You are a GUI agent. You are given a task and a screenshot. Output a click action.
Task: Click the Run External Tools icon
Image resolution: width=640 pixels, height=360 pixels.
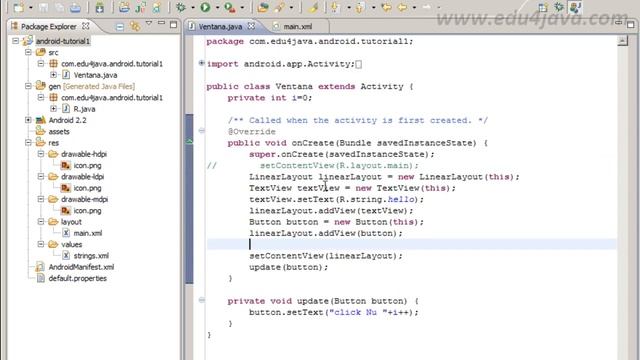point(230,7)
